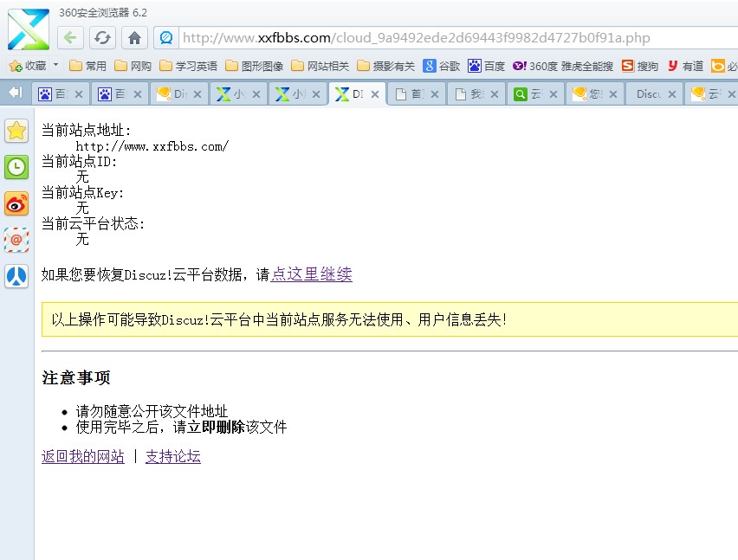Screen dimensions: 738x560
Task: Open the sidebar Renren icon
Action: point(16,276)
